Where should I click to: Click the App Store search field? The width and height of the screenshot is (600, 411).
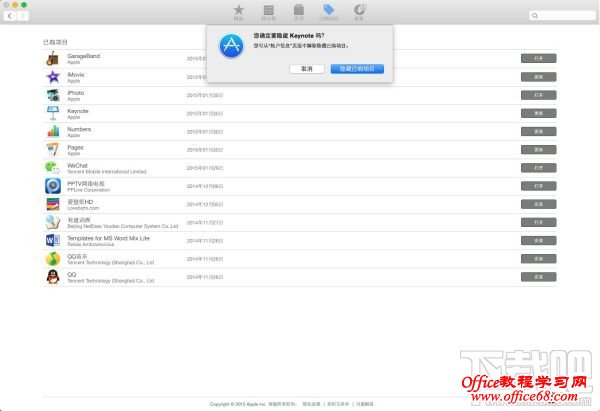click(x=562, y=15)
